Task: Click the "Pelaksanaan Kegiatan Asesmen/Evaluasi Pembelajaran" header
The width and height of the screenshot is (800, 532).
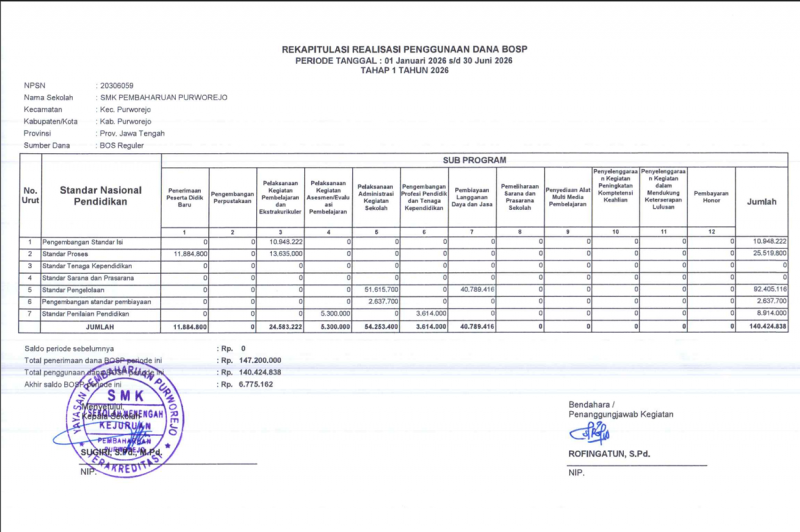Action: click(x=328, y=197)
